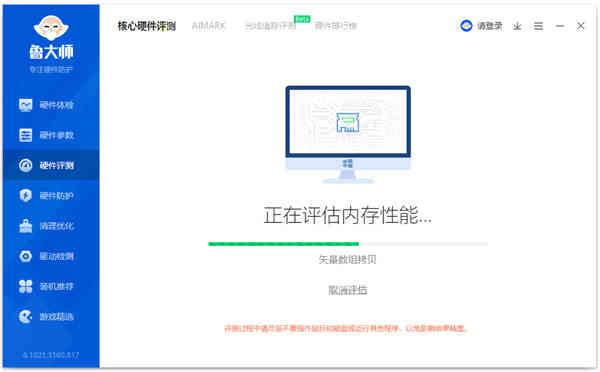Image resolution: width=600 pixels, height=372 pixels.
Task: Open 装机推荐 apps grid icon
Action: click(x=26, y=286)
